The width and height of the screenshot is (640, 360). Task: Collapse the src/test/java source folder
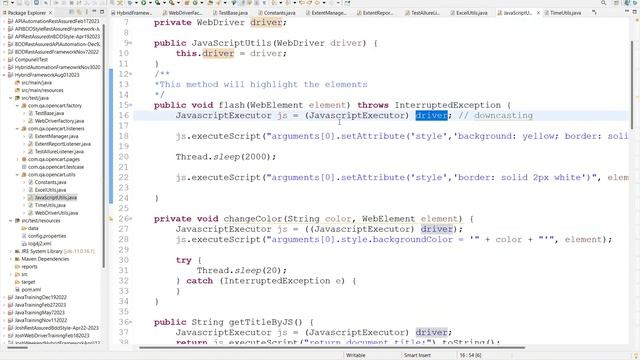[11, 98]
